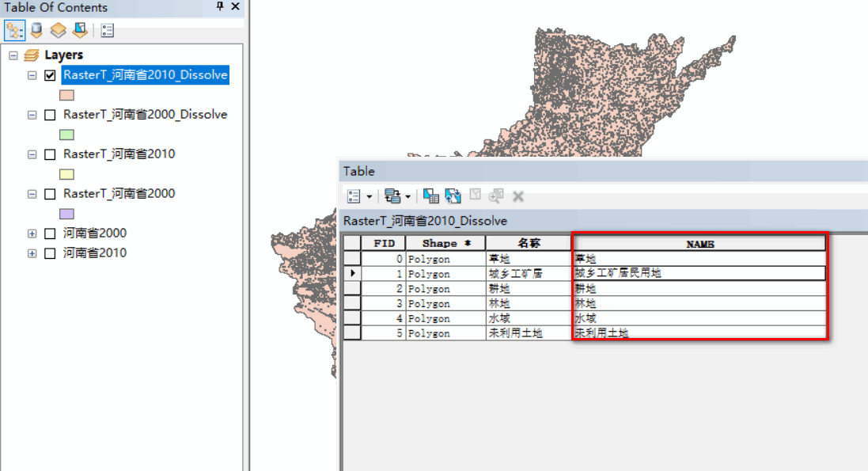868x471 pixels.
Task: Select RasterT_河南省2000 layer name
Action: point(119,193)
